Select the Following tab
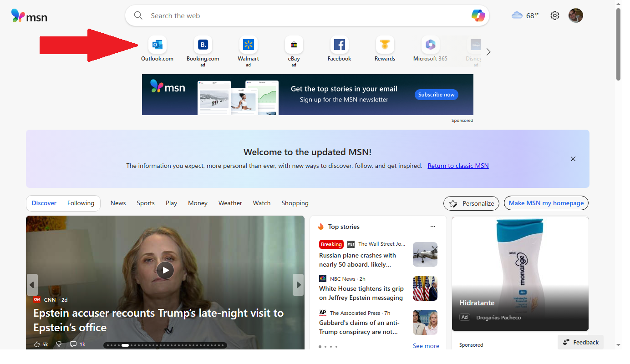The image size is (630, 364). tap(81, 203)
